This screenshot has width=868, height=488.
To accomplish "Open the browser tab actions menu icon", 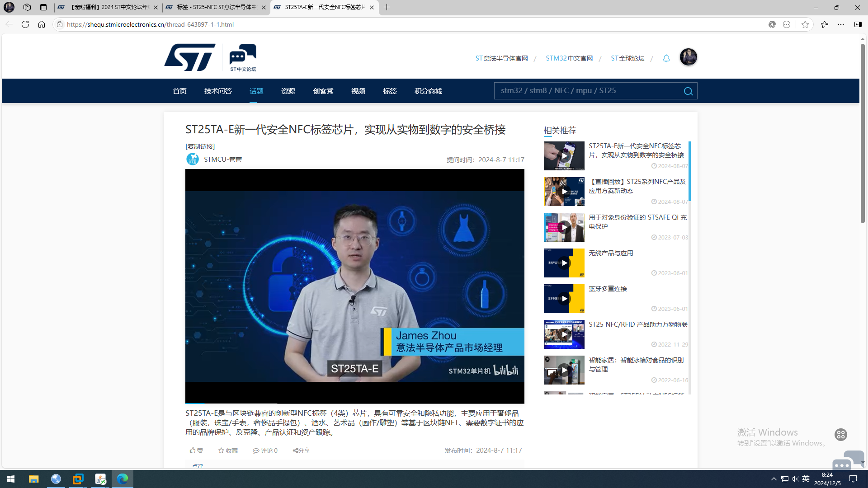I will pyautogui.click(x=43, y=7).
